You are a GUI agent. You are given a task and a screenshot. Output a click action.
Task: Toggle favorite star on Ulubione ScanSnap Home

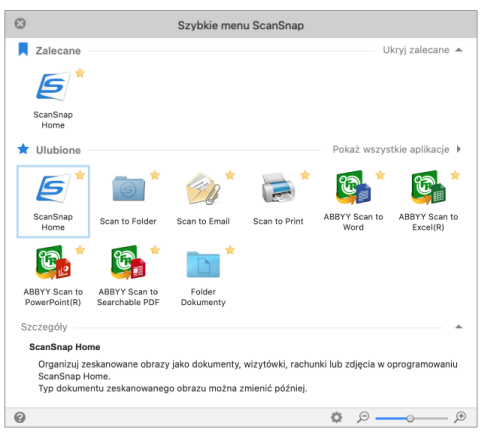point(80,175)
